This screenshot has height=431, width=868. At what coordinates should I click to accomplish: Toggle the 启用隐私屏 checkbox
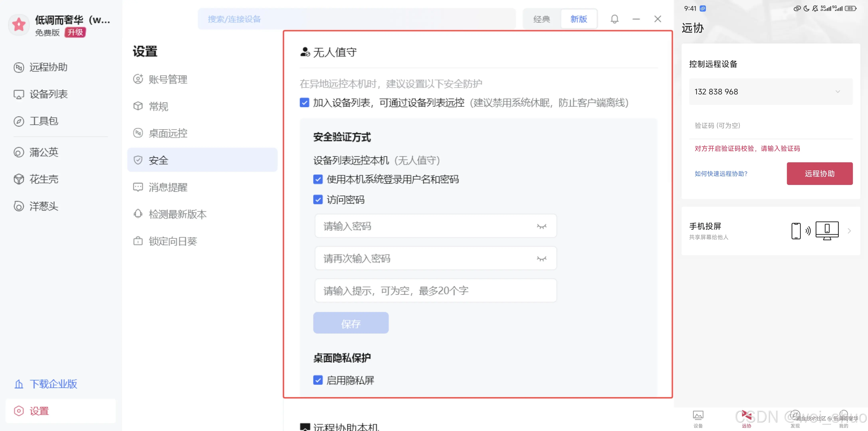tap(318, 380)
